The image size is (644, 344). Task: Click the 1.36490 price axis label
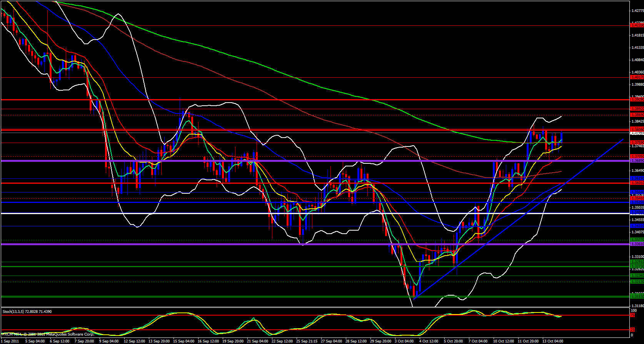tap(637, 171)
